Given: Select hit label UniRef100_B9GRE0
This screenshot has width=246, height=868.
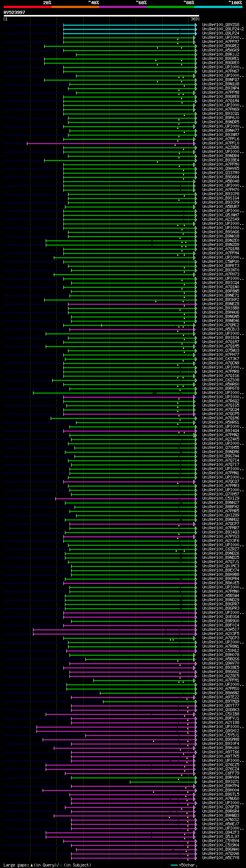Looking at the screenshot, I should pyautogui.click(x=221, y=63).
